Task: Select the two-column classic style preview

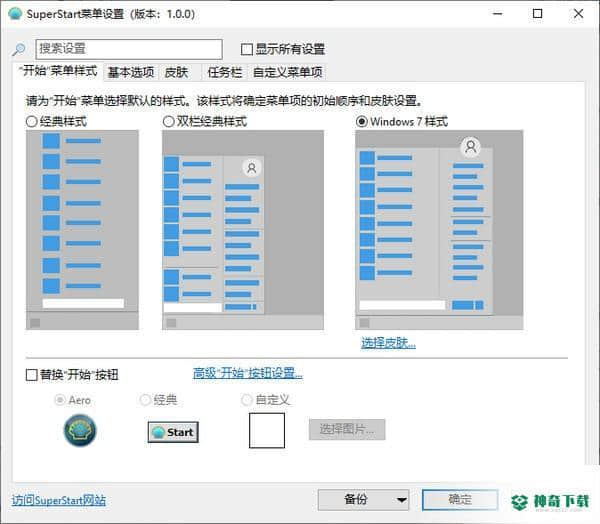Action: [243, 230]
